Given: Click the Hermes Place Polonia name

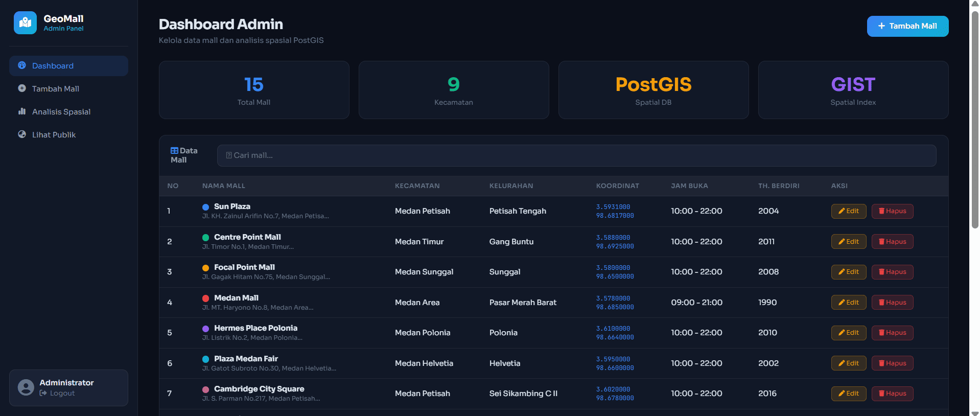Looking at the screenshot, I should (255, 328).
